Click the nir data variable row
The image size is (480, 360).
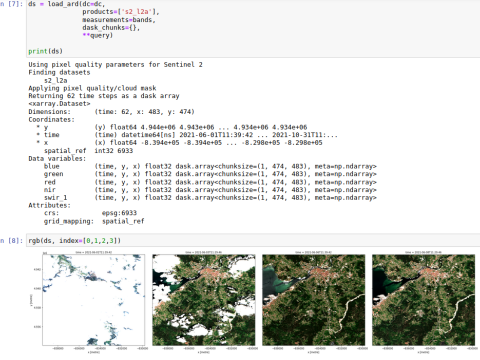coord(210,190)
